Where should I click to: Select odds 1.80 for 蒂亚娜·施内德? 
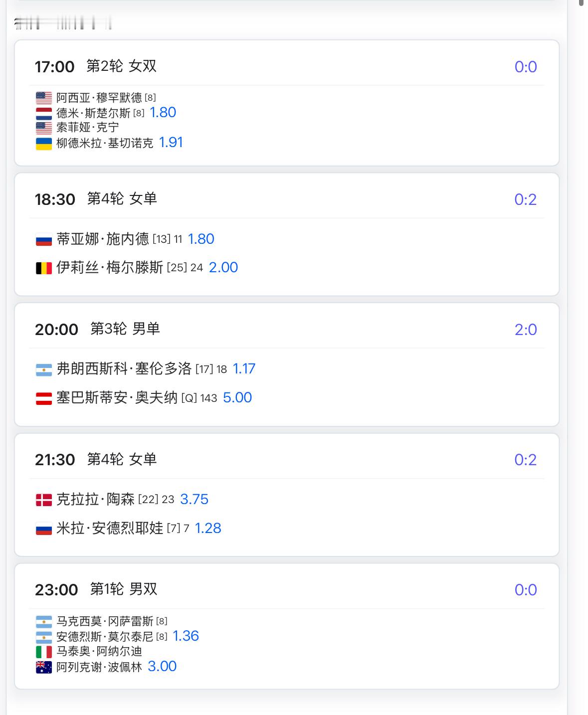pos(201,239)
